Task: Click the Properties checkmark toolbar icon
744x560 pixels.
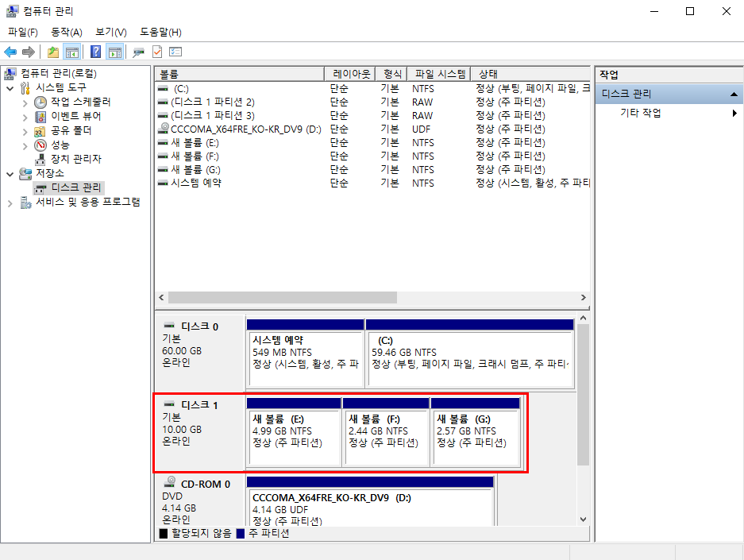Action: (x=157, y=52)
